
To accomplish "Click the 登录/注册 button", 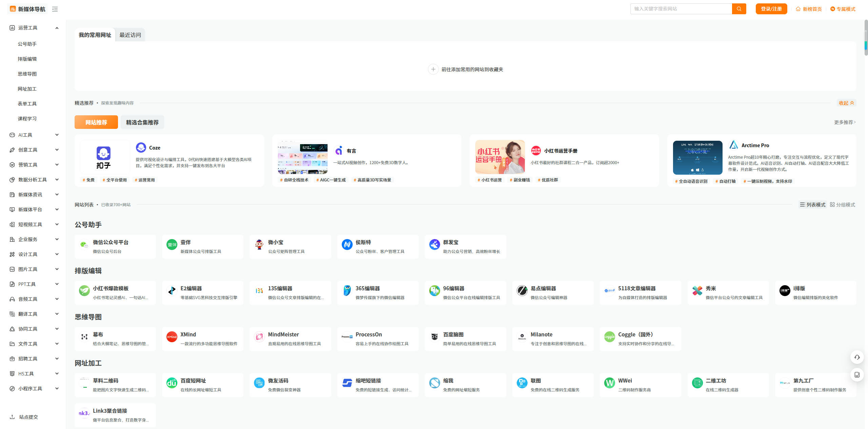I will tap(771, 9).
